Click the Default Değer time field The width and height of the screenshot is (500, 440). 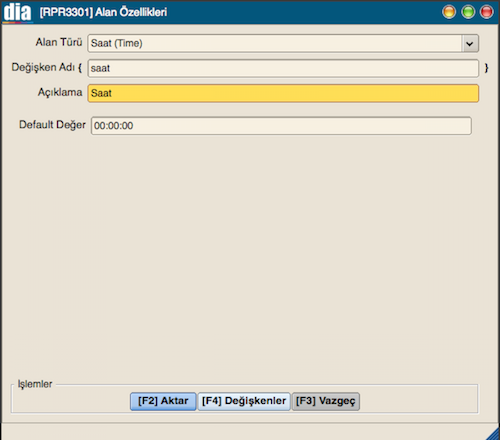[x=281, y=126]
